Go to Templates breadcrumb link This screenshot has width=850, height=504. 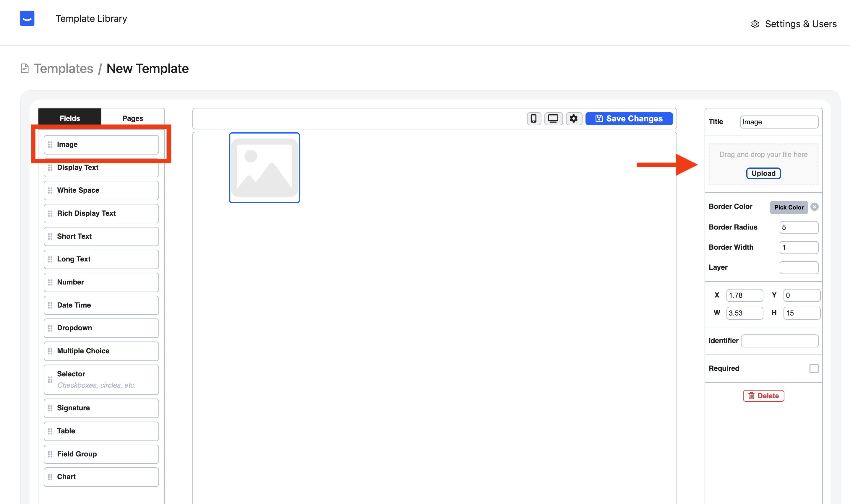[x=63, y=69]
